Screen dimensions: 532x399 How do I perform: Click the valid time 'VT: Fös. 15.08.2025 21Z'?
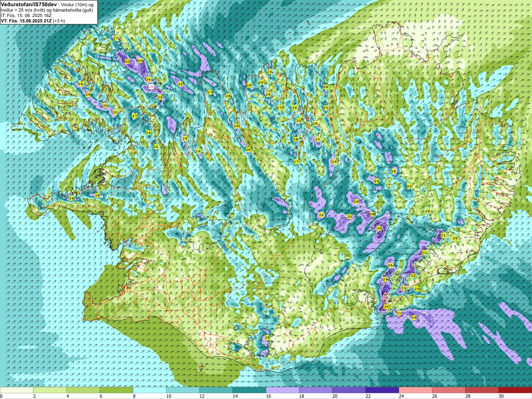[x=26, y=20]
